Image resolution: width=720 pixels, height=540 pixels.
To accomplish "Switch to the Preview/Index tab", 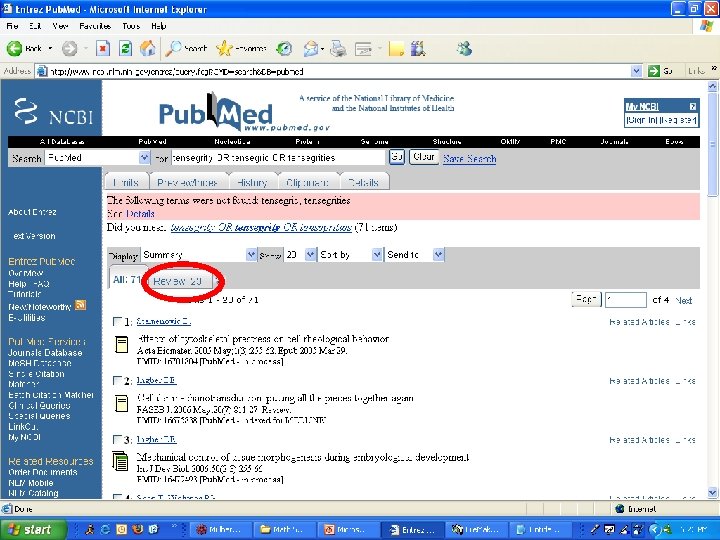I will (x=187, y=182).
